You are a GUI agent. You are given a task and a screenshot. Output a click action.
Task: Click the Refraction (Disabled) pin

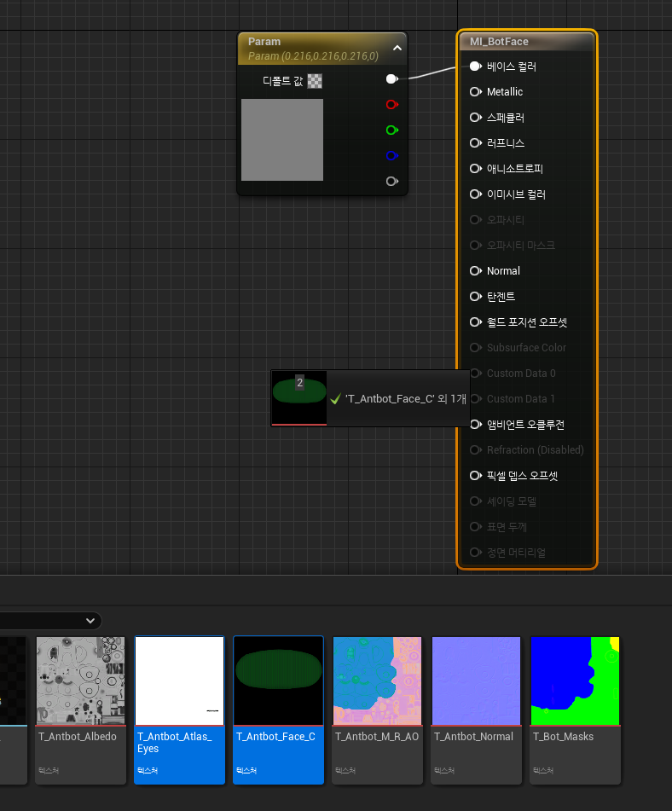pos(475,450)
